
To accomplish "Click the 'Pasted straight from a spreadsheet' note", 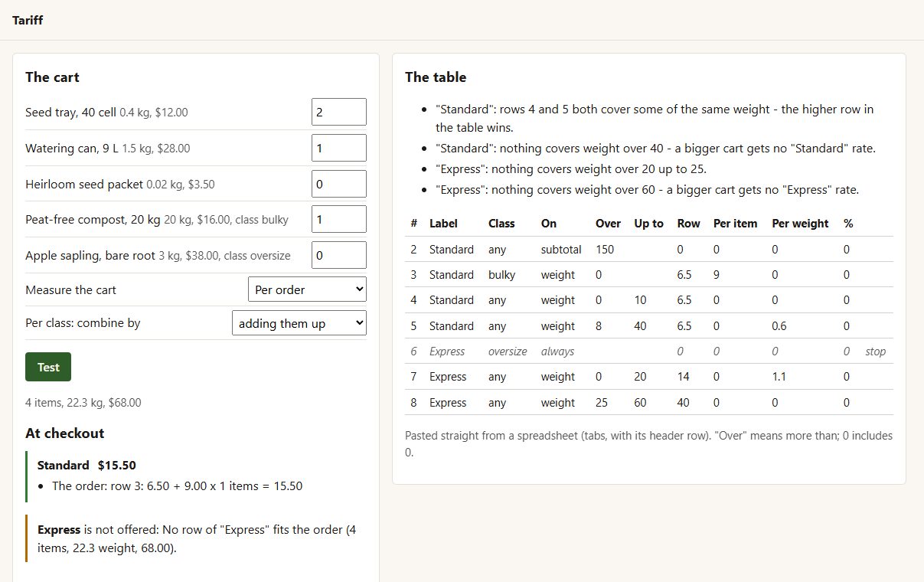I will [648, 444].
